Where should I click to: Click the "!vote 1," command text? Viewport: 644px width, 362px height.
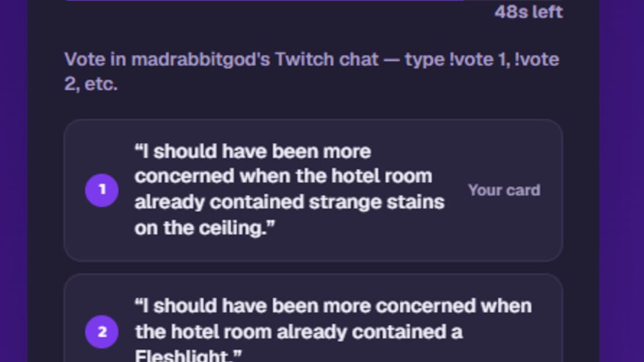(x=479, y=60)
